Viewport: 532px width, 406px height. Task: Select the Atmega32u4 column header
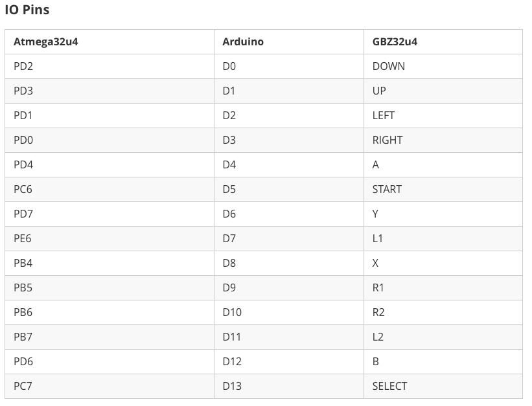click(110, 41)
